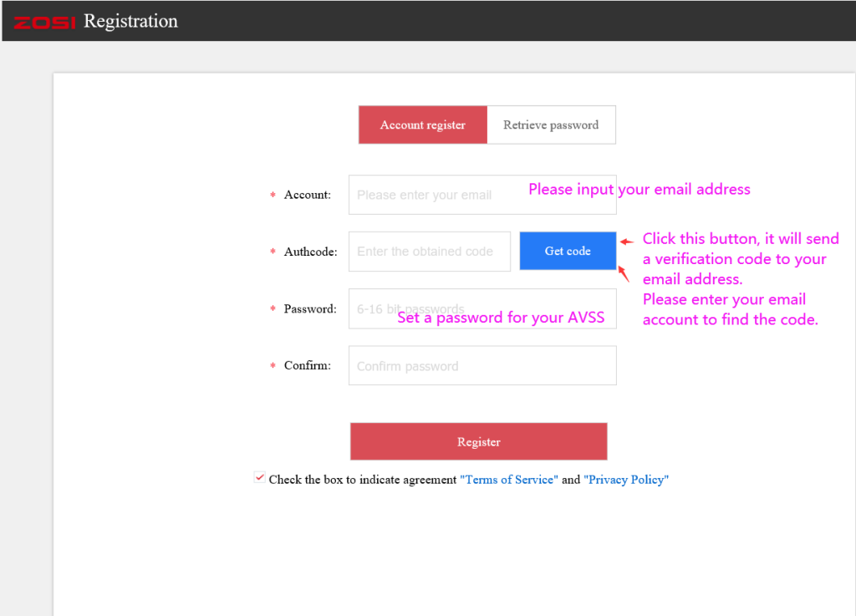Focus the Authcode input field
This screenshot has width=856, height=616.
click(x=429, y=251)
